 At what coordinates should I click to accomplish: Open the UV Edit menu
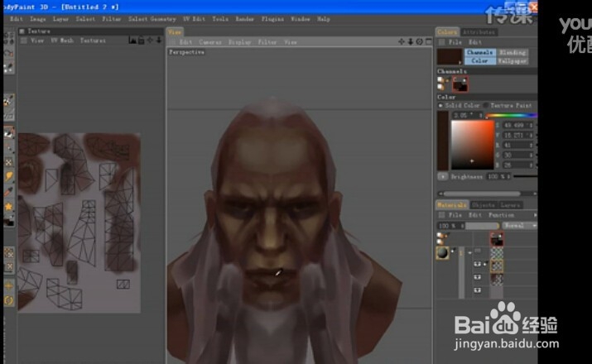(194, 19)
